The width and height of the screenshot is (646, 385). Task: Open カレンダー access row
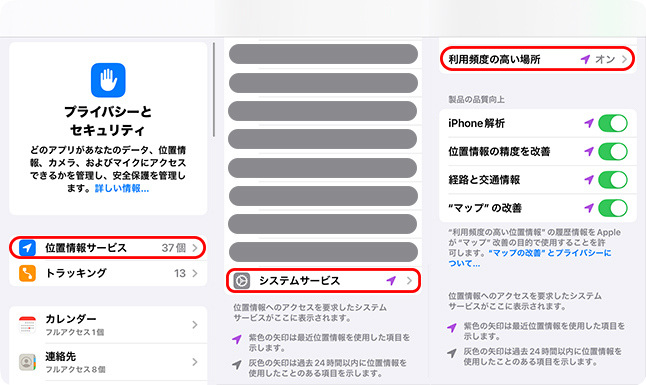point(108,325)
